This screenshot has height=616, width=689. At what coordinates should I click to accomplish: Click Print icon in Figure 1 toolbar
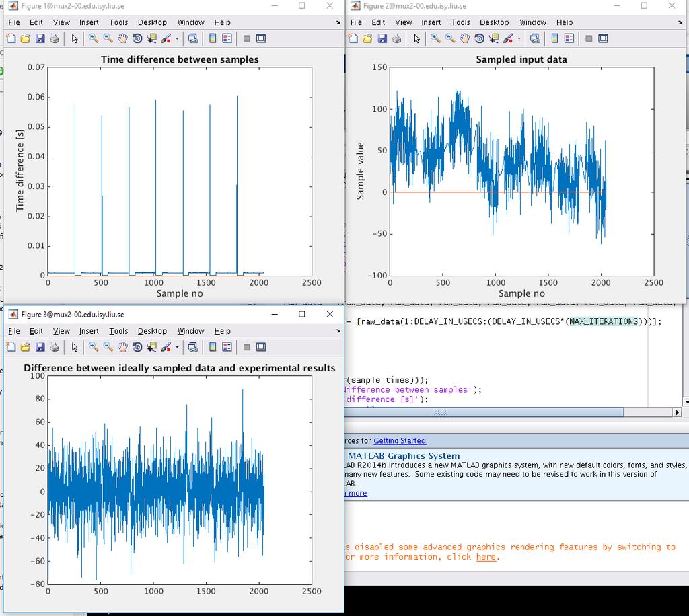[55, 38]
